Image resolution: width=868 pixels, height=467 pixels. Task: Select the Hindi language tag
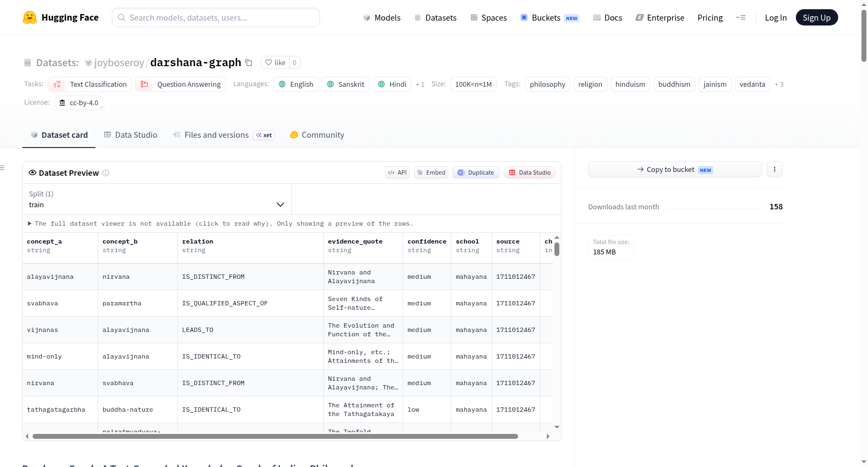(392, 84)
